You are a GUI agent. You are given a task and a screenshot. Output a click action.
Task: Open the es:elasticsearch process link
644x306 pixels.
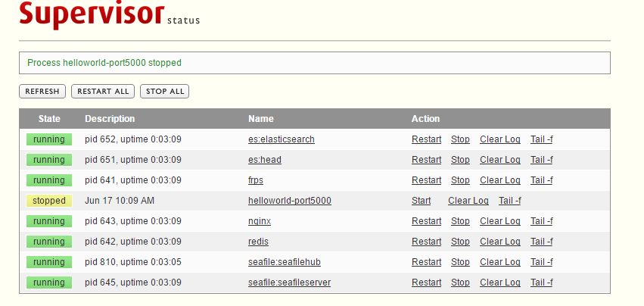[x=282, y=139]
